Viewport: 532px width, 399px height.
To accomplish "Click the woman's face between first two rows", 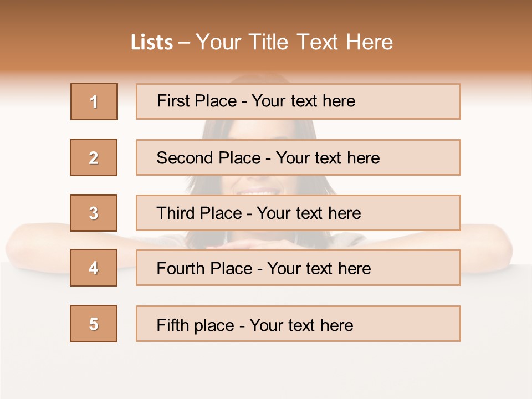I will click(x=260, y=129).
